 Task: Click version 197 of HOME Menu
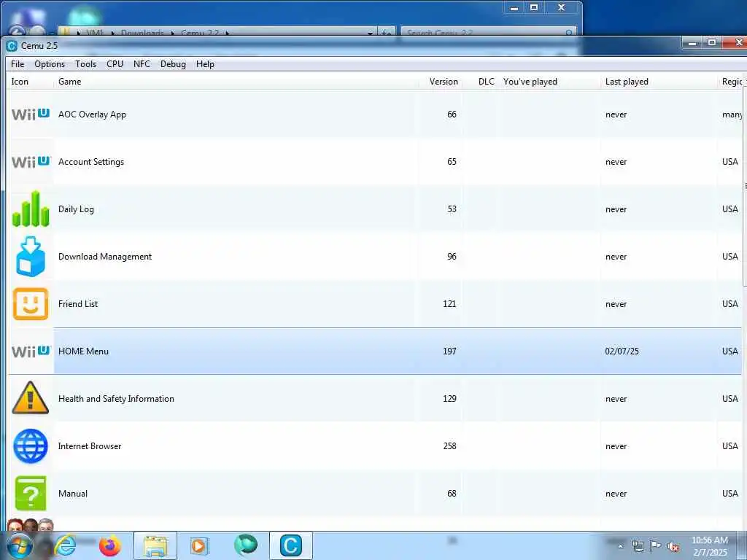click(x=449, y=351)
